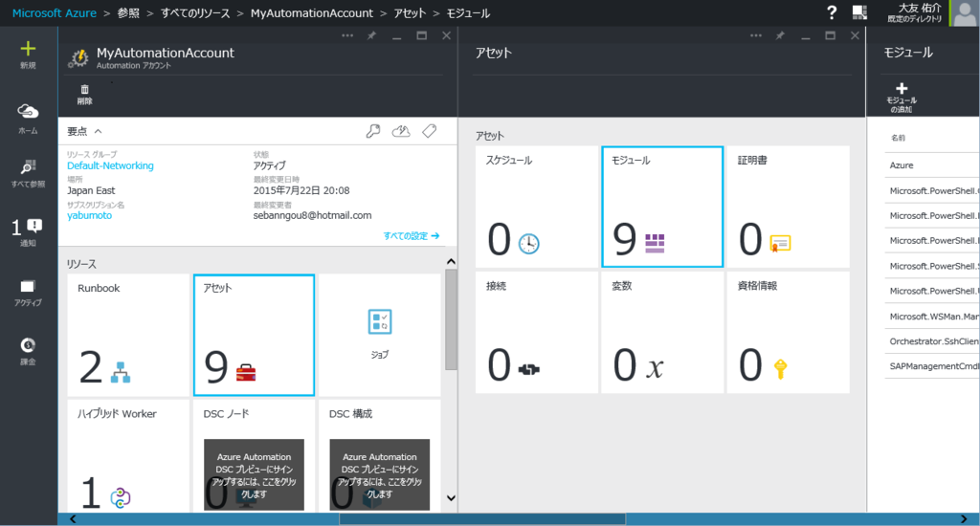Click the horizontal scroll right arrow

pyautogui.click(x=963, y=519)
